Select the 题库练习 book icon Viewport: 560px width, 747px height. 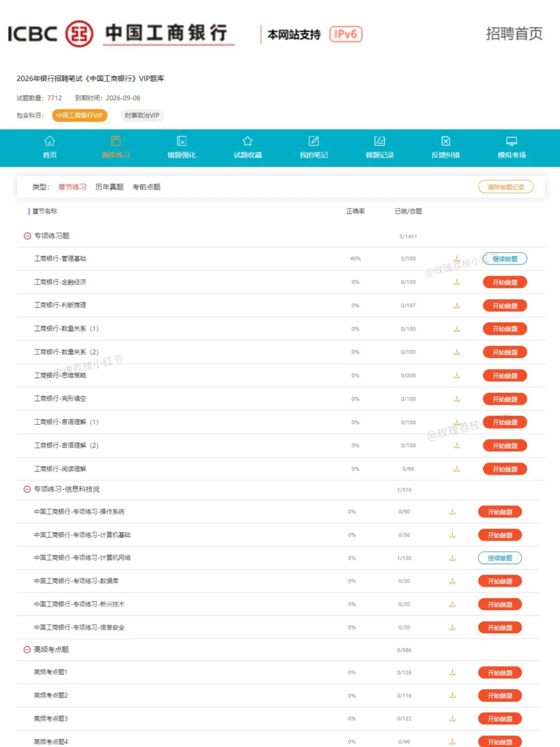pyautogui.click(x=116, y=141)
